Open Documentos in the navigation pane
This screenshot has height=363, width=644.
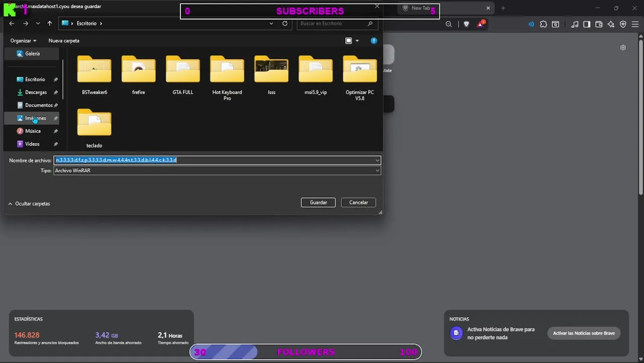[x=39, y=105]
